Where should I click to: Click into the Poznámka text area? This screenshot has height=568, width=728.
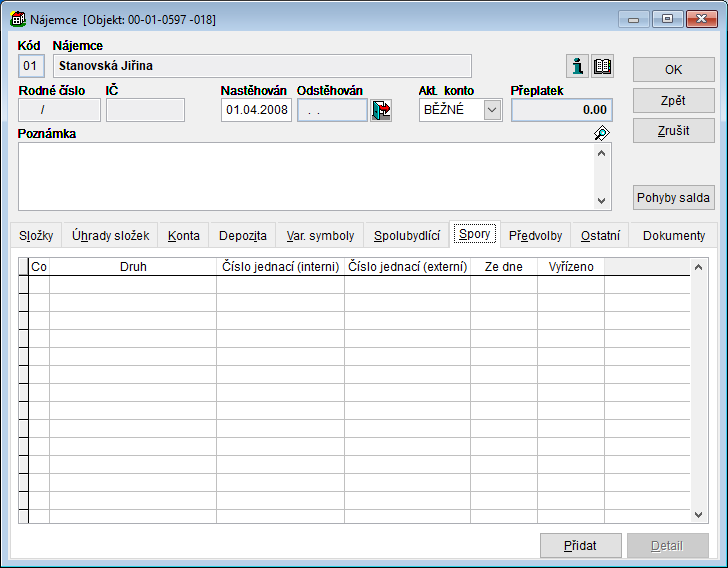coord(305,176)
